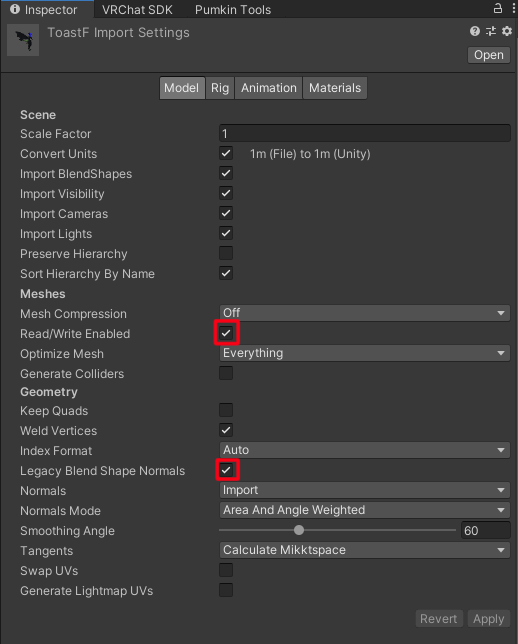Image resolution: width=518 pixels, height=644 pixels.
Task: Check the Generate Colliders box
Action: pos(226,373)
